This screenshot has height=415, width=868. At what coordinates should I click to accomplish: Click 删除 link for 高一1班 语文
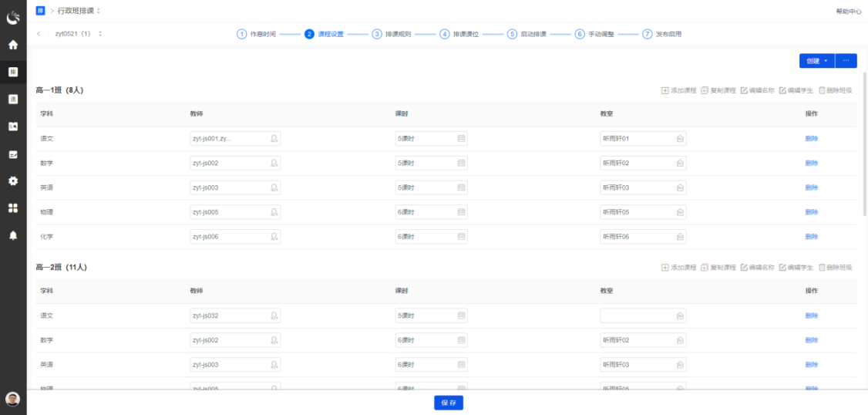811,139
